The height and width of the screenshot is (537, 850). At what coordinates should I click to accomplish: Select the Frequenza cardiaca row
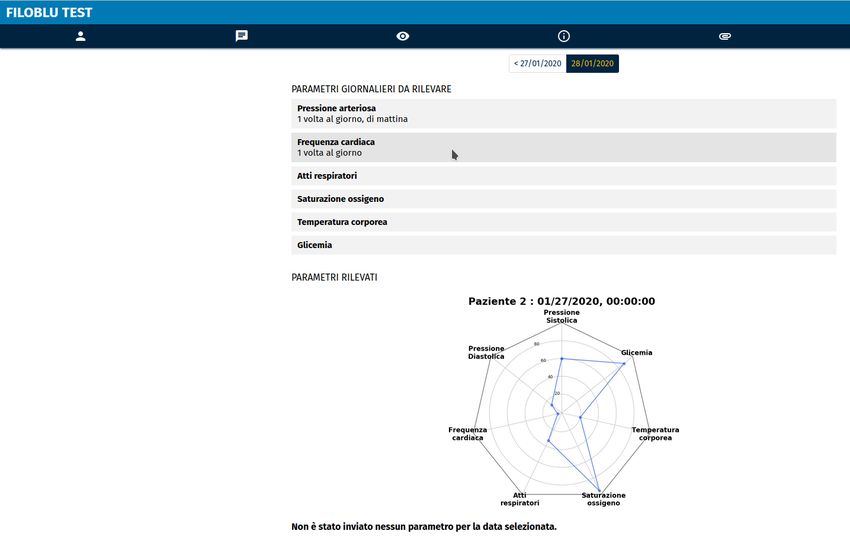point(563,147)
